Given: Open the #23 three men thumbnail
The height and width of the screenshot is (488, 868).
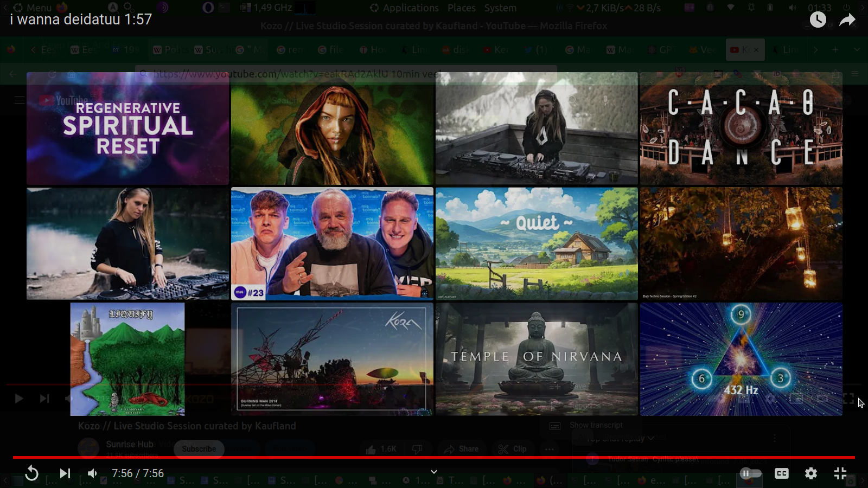Looking at the screenshot, I should (332, 243).
